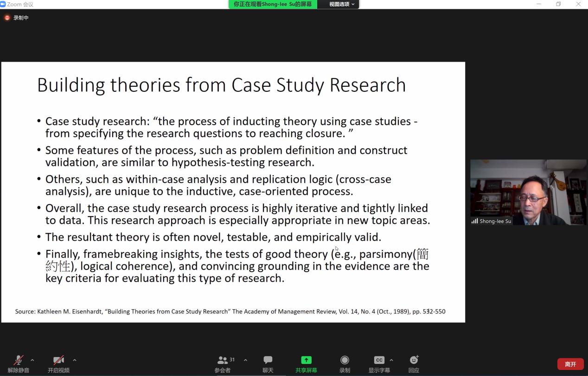588x376 pixels.
Task: Click signal strength icon on speaker video
Action: click(474, 221)
